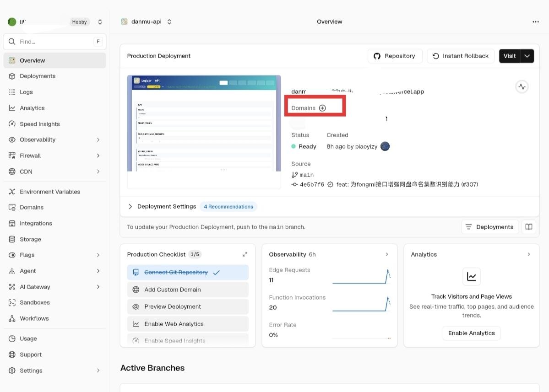The height and width of the screenshot is (392, 549).
Task: Add a domain via the plus icon
Action: [322, 108]
